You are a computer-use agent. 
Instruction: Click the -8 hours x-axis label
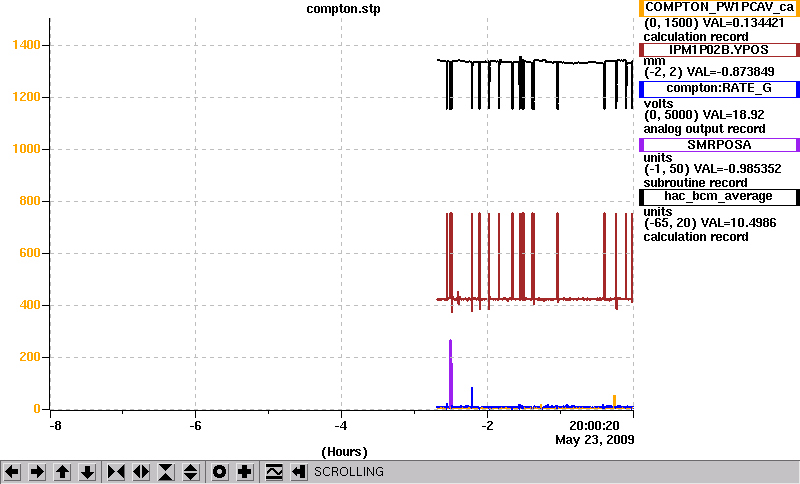(x=55, y=426)
